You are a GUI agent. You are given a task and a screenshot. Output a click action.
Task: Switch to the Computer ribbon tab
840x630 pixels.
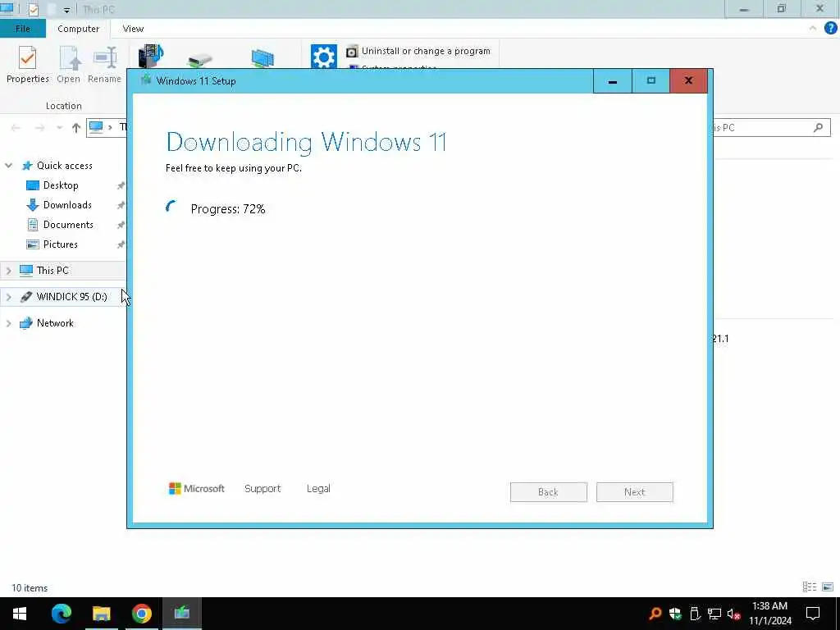78,29
